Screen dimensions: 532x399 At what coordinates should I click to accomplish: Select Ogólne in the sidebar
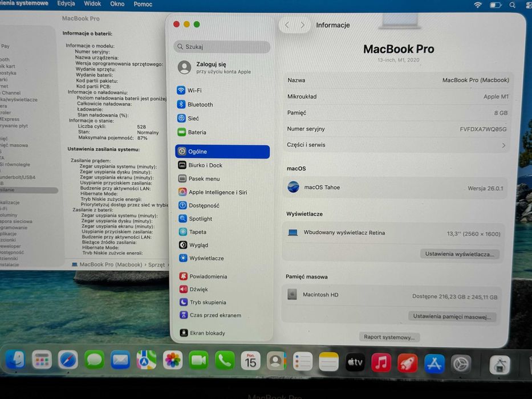(222, 152)
